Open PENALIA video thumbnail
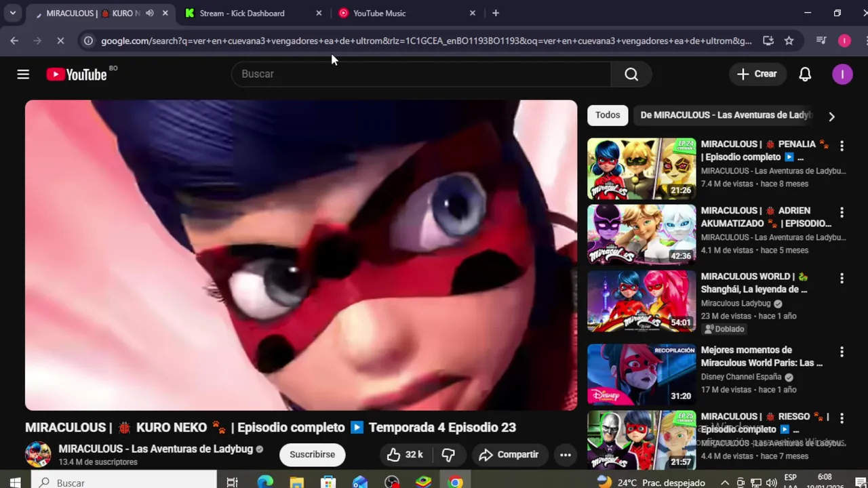 pyautogui.click(x=642, y=169)
